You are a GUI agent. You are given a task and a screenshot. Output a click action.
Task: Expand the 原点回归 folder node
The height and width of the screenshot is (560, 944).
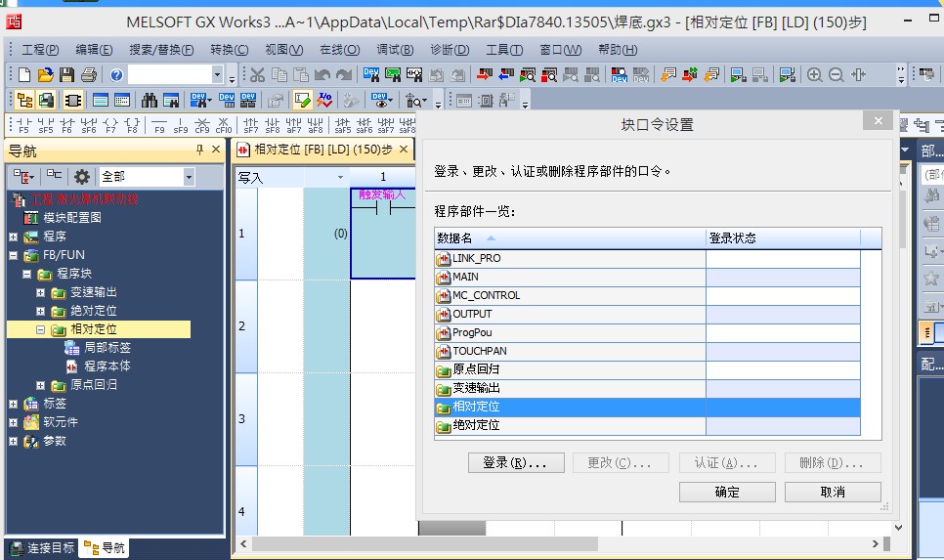point(41,385)
